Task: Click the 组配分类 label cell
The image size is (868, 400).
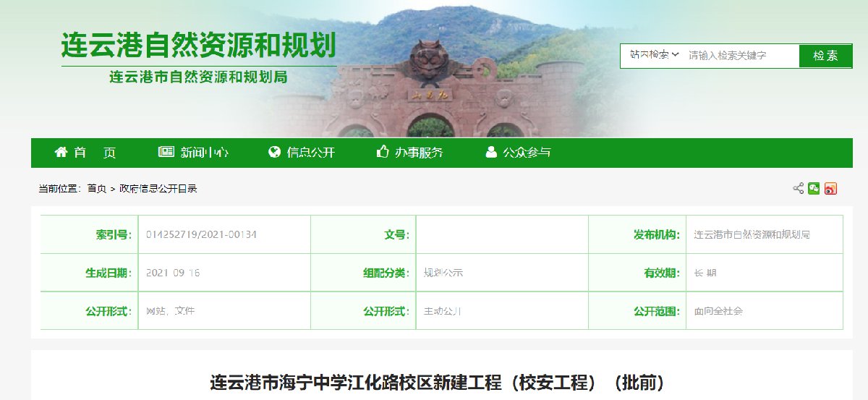Action: (364, 273)
